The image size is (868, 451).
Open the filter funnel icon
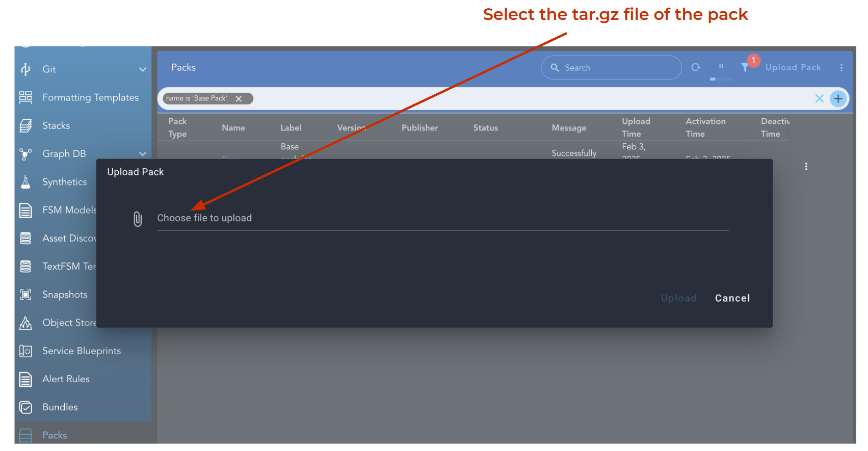click(x=745, y=67)
